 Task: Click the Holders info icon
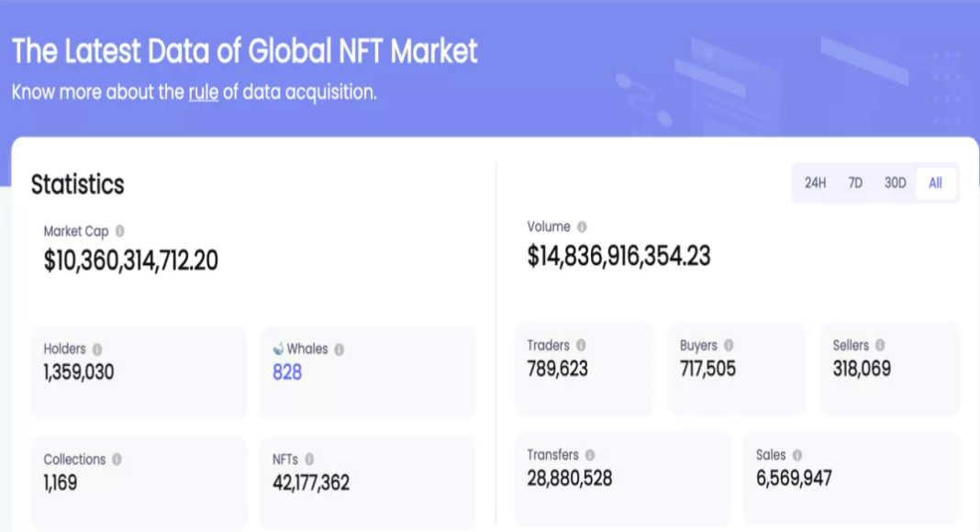click(x=97, y=349)
